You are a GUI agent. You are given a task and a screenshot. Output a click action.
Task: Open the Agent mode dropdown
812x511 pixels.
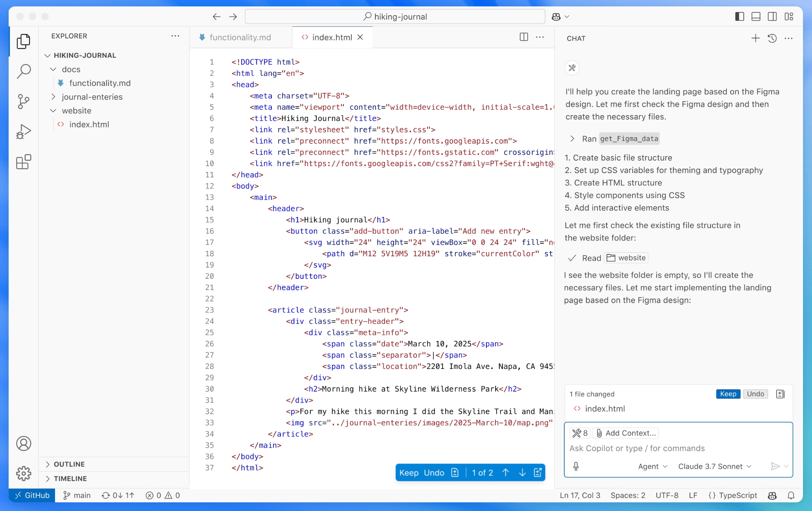[653, 467]
